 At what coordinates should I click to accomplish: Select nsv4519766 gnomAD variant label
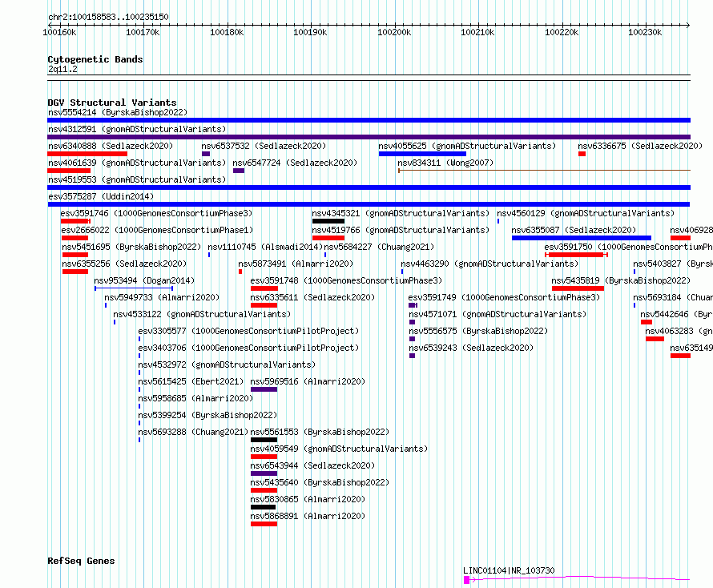tap(401, 230)
